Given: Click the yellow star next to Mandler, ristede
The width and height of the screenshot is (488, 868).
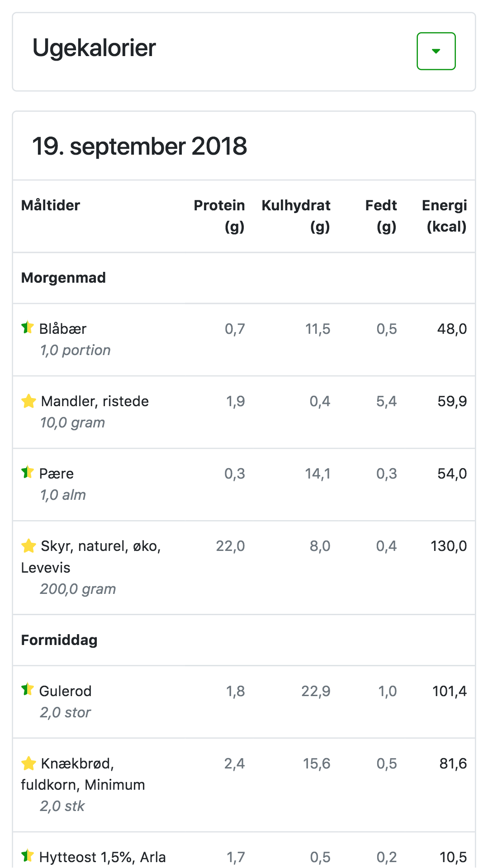Looking at the screenshot, I should tap(28, 401).
